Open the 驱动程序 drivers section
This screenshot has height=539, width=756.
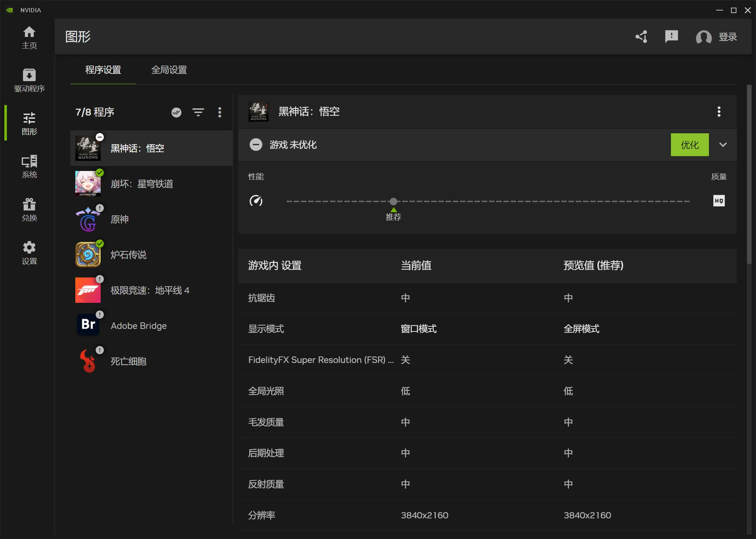coord(29,80)
